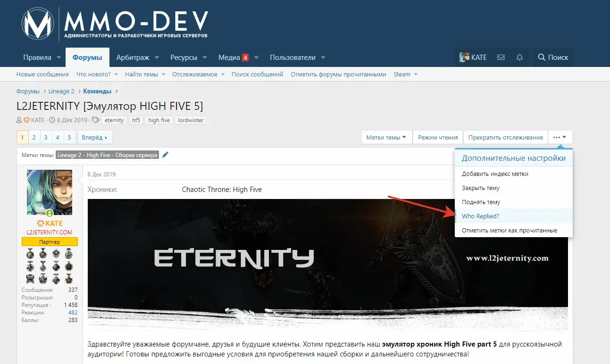Open the KATE account menu in the header

(x=473, y=57)
